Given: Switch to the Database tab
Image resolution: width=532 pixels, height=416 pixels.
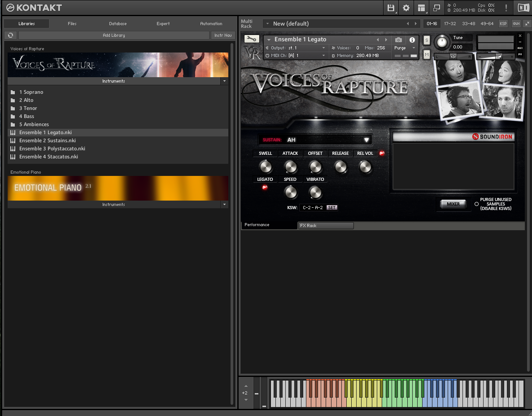Looking at the screenshot, I should tap(118, 24).
